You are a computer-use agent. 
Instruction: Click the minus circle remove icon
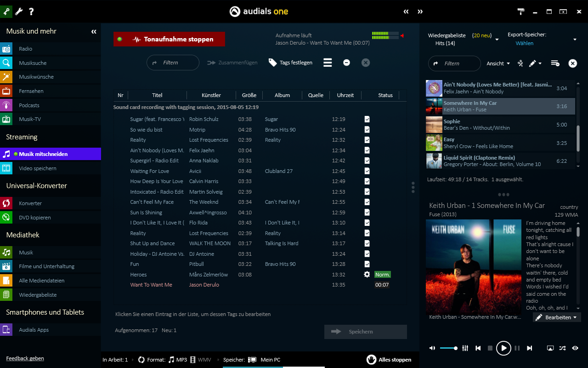(347, 63)
